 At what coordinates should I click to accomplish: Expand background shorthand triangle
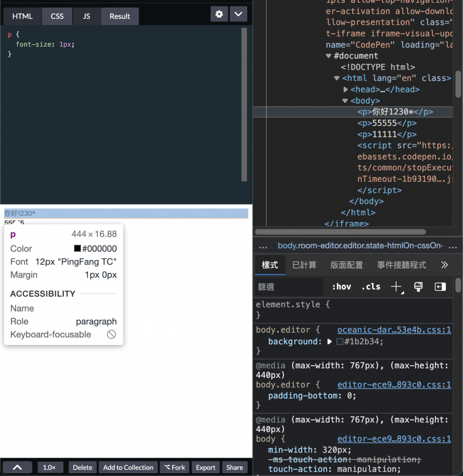pyautogui.click(x=330, y=342)
